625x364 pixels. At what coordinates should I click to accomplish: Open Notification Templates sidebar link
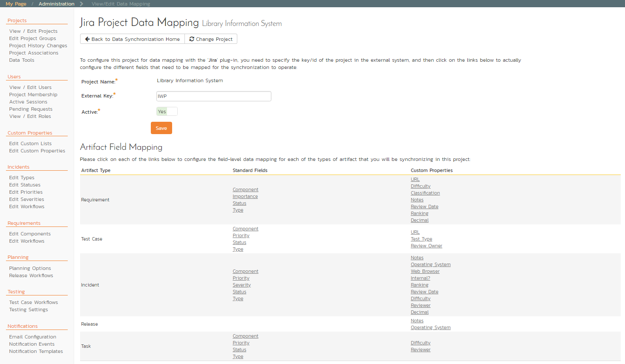tap(36, 351)
